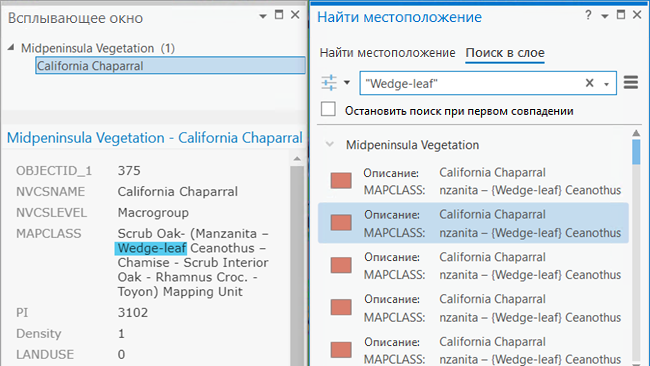Switch to the Найти местоположение tab
650x366 pixels.
tap(388, 53)
